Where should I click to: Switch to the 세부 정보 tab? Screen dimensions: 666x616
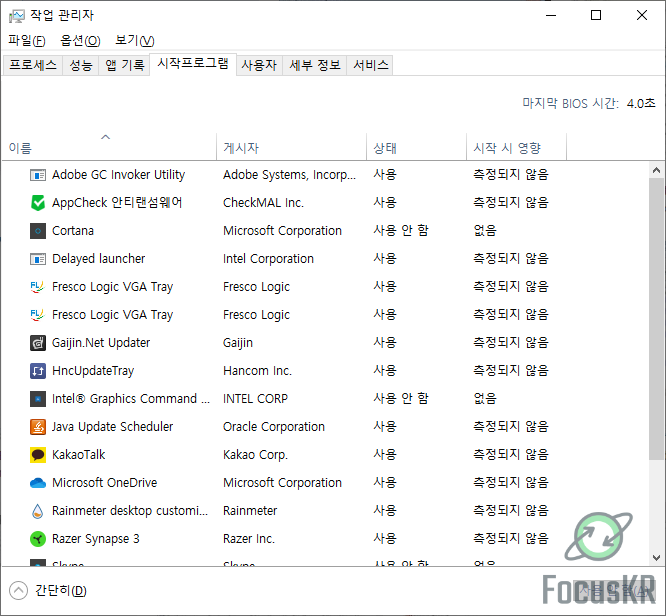click(x=315, y=65)
